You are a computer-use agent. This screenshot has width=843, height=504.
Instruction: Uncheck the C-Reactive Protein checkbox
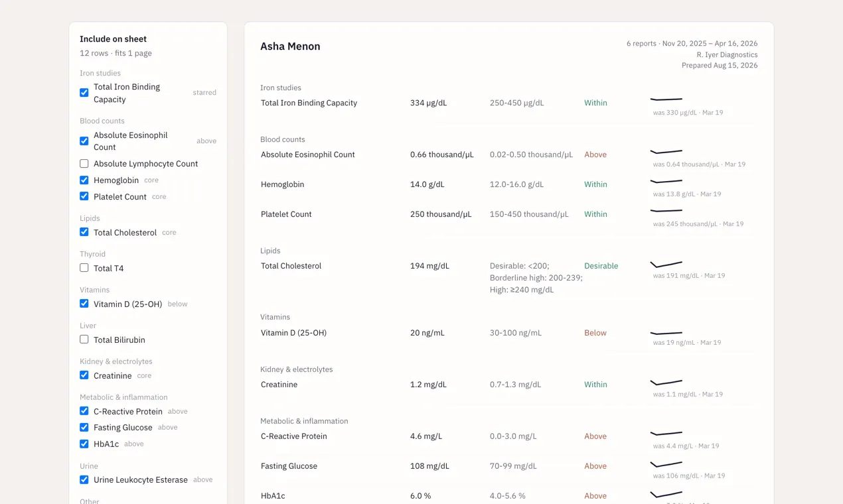pyautogui.click(x=84, y=412)
